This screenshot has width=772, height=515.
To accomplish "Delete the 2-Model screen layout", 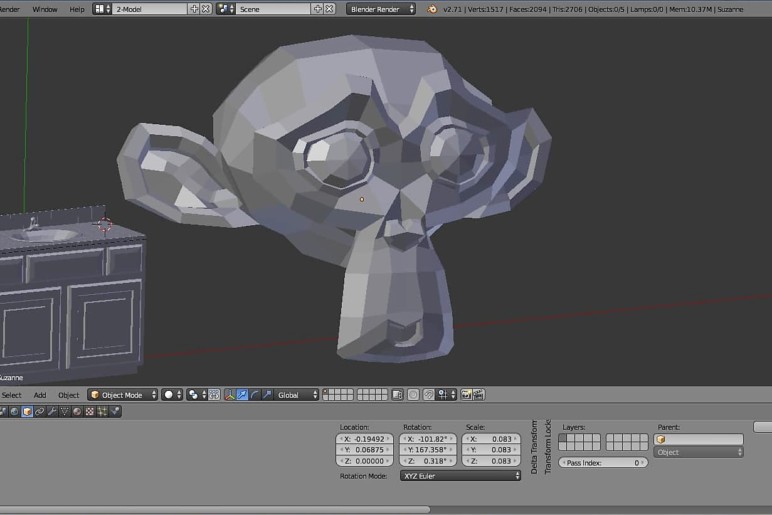I will point(206,9).
